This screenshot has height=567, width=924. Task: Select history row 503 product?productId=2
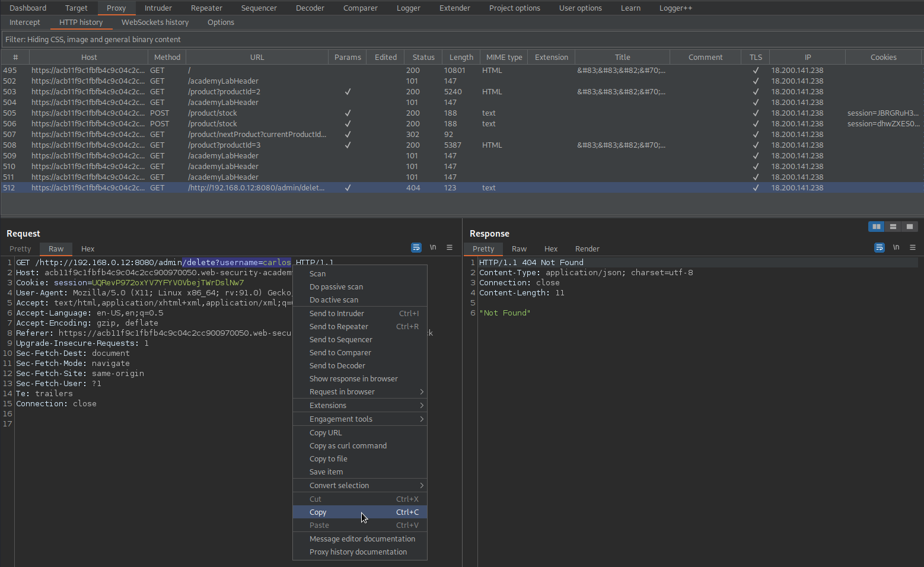[x=462, y=91]
